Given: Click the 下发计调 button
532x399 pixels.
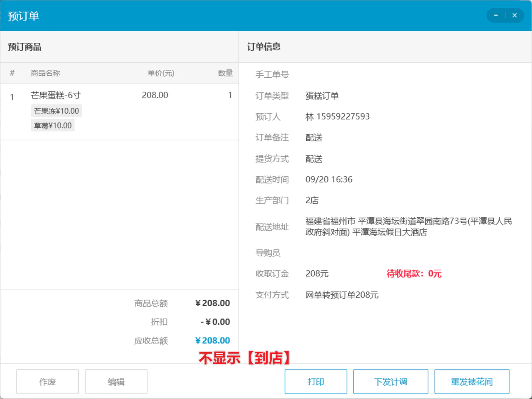Looking at the screenshot, I should click(391, 382).
